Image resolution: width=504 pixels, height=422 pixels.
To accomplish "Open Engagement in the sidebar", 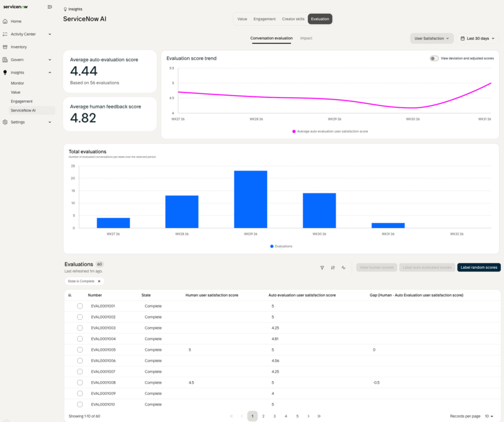I will (x=21, y=101).
